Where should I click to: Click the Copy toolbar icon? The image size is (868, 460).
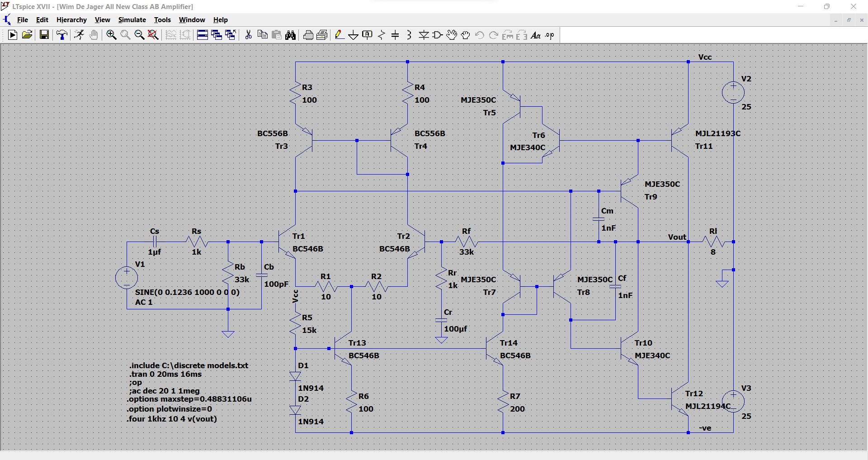pyautogui.click(x=262, y=35)
